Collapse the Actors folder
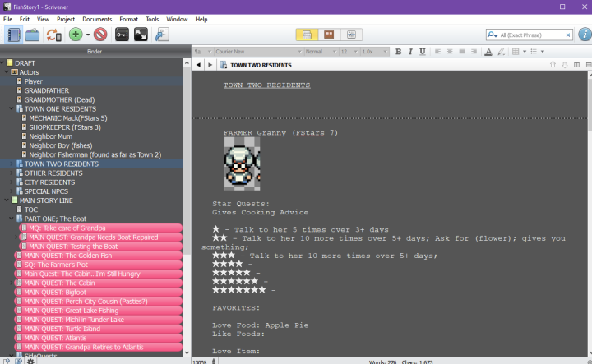This screenshot has height=364, width=592. (7, 71)
